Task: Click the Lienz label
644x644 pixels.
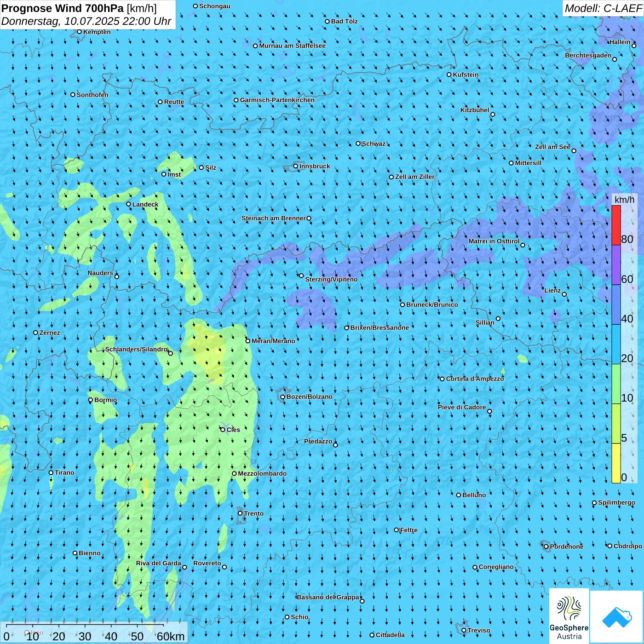Action: [x=552, y=290]
